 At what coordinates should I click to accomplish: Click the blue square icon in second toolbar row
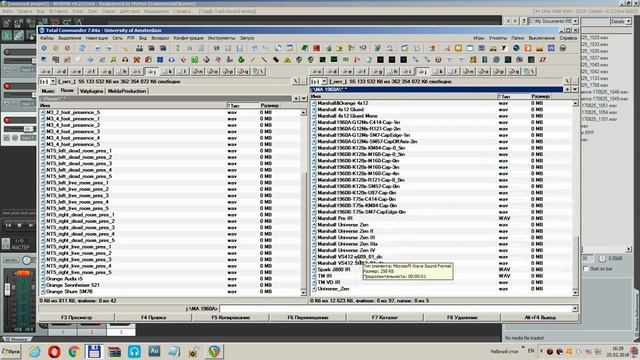pos(160,60)
